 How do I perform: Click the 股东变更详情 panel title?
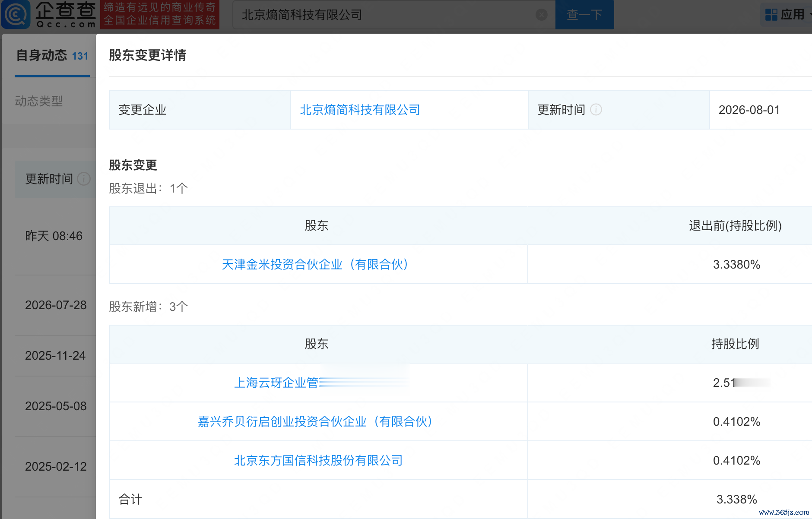pos(148,55)
